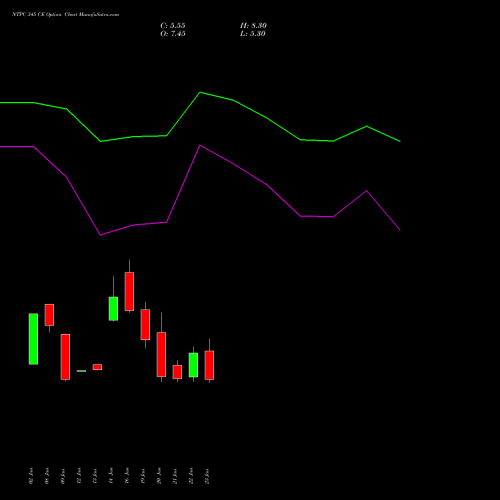This screenshot has width=500, height=500.
Task: Click the green candlestick above 22 Jan
Action: coord(193,365)
